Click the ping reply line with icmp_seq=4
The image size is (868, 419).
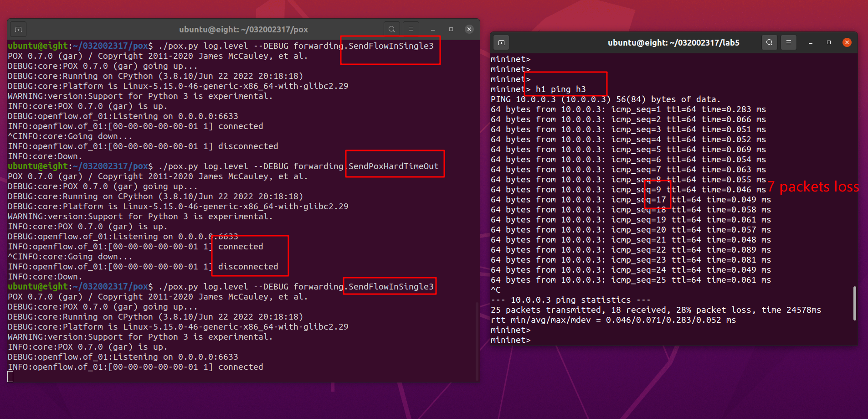(628, 140)
